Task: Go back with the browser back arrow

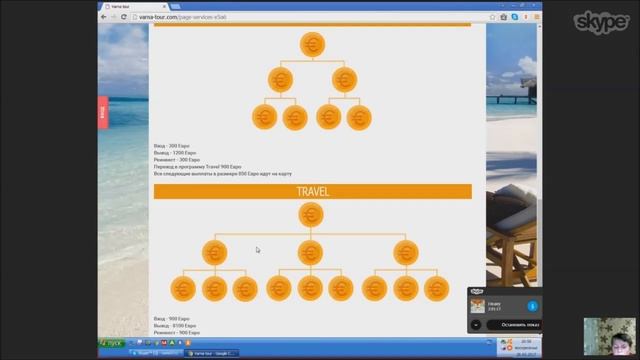Action: pyautogui.click(x=104, y=17)
